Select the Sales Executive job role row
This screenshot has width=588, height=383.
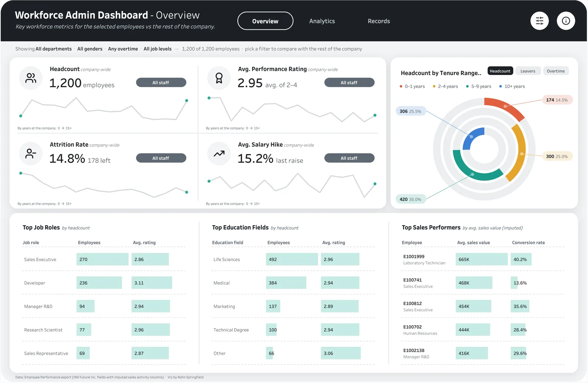coord(104,259)
